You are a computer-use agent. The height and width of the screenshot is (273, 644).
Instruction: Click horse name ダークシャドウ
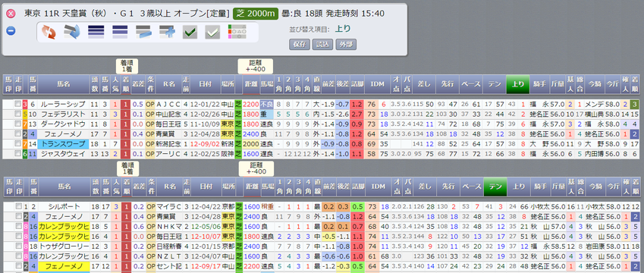pos(64,124)
